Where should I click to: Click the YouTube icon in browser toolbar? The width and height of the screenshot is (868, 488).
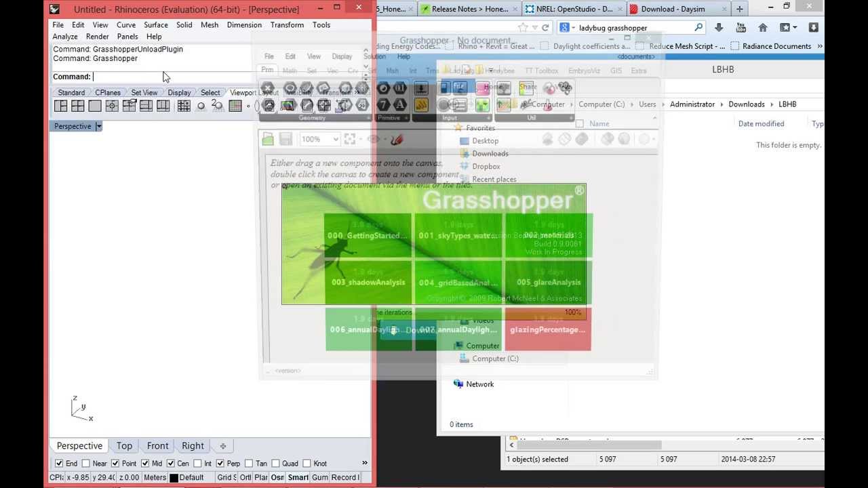741,28
